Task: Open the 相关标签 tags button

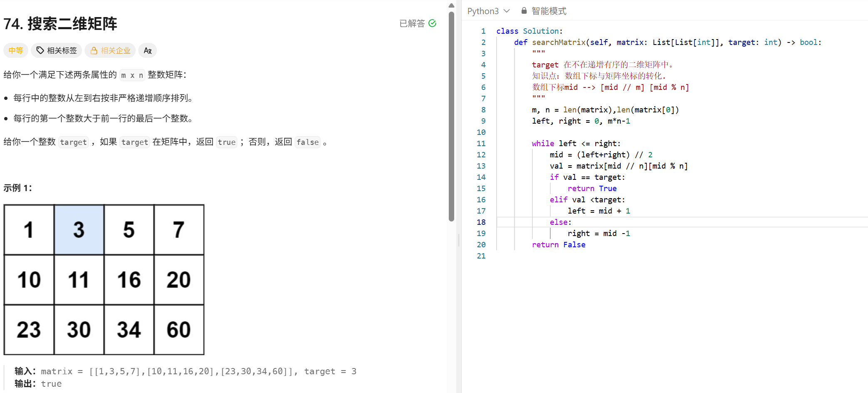Action: (x=57, y=50)
